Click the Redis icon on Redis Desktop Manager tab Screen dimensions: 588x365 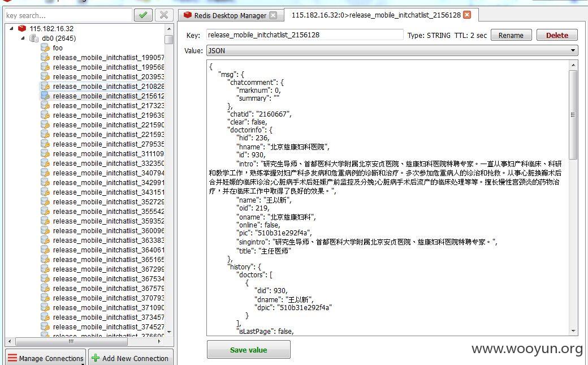click(x=188, y=15)
